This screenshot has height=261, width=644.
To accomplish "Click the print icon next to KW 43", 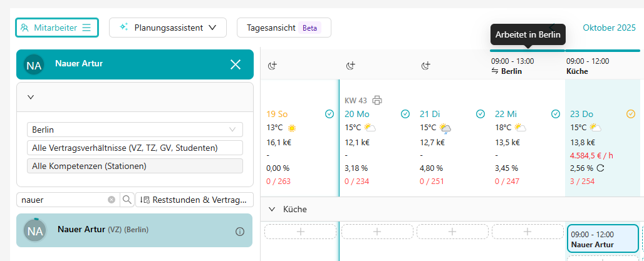I will click(377, 100).
